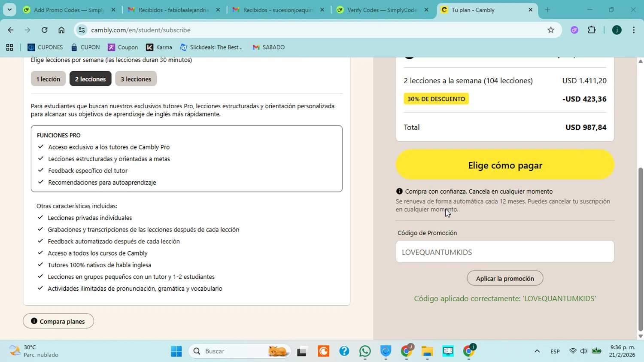
Task: Open WhatsApp from the taskbar
Action: (365, 351)
